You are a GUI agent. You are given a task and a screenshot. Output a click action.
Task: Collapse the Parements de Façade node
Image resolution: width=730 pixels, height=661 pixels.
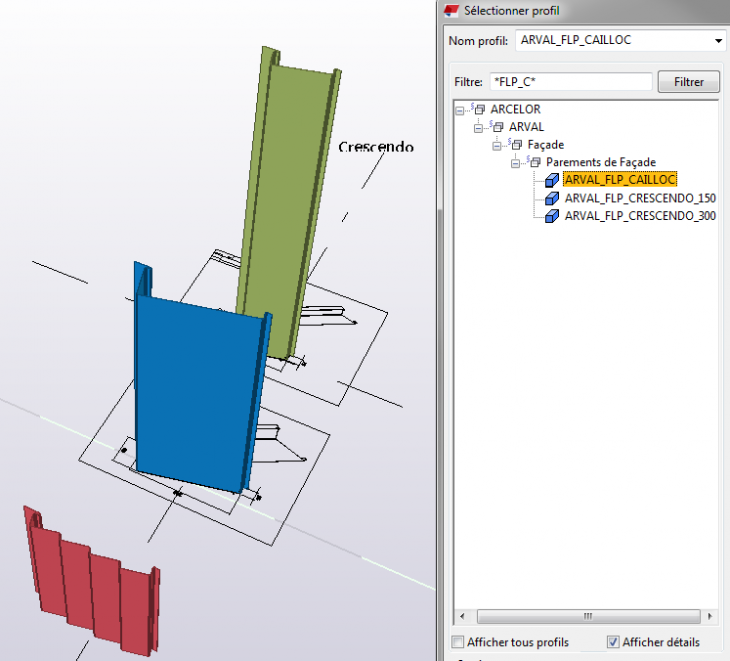515,162
